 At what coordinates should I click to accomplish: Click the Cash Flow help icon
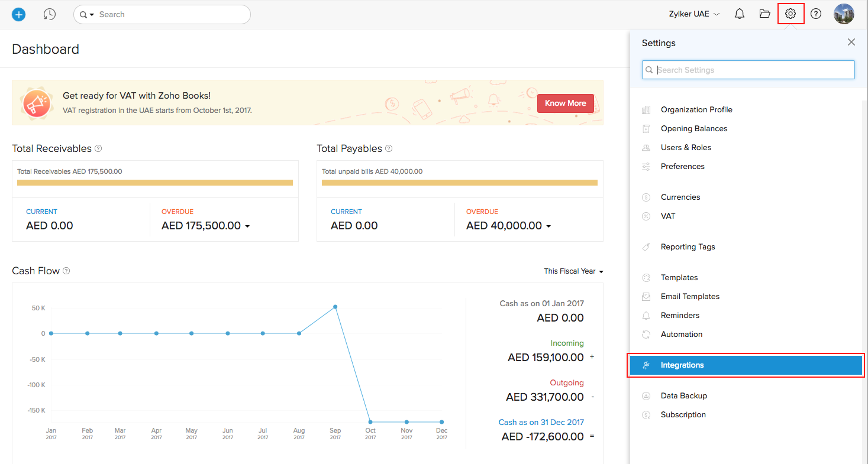pos(66,271)
